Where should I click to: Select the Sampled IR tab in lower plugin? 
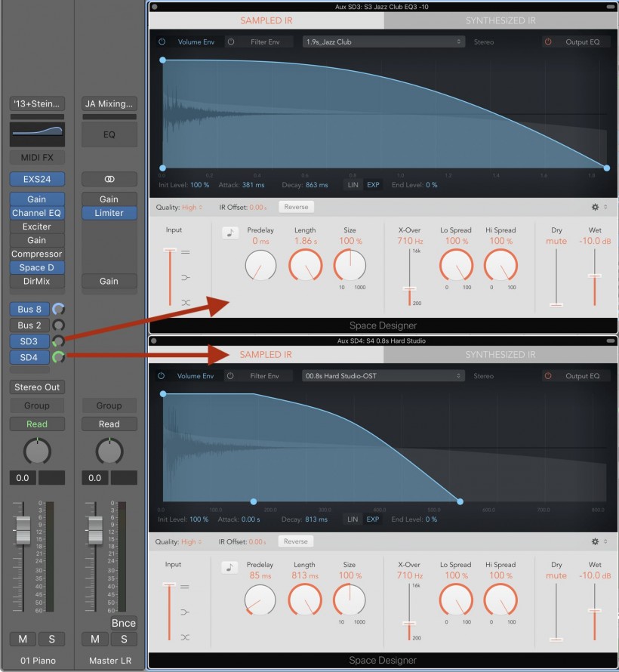pyautogui.click(x=266, y=355)
